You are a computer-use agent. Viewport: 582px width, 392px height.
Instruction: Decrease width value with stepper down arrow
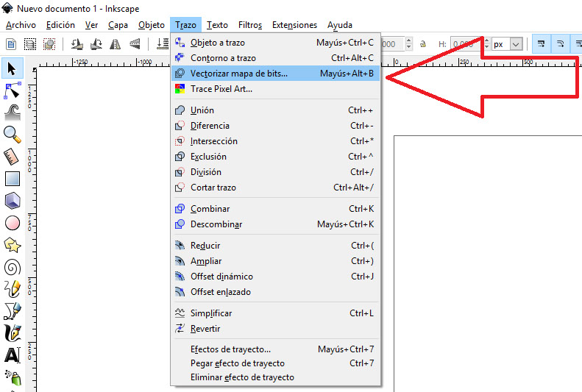pyautogui.click(x=408, y=48)
